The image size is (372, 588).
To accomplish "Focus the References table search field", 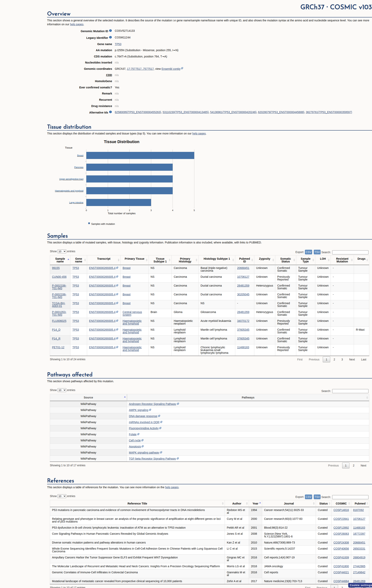I will tap(350, 497).
